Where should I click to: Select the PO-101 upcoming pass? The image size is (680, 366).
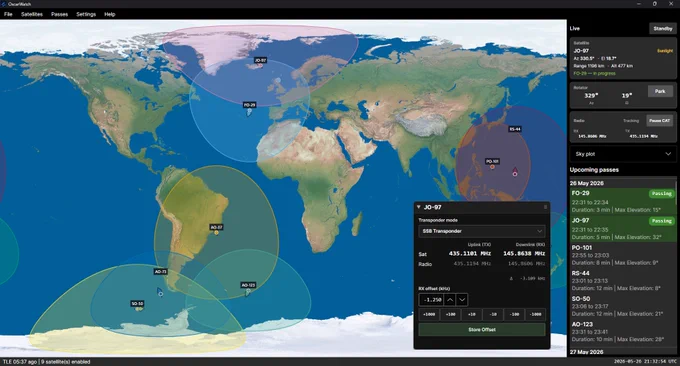click(x=623, y=255)
